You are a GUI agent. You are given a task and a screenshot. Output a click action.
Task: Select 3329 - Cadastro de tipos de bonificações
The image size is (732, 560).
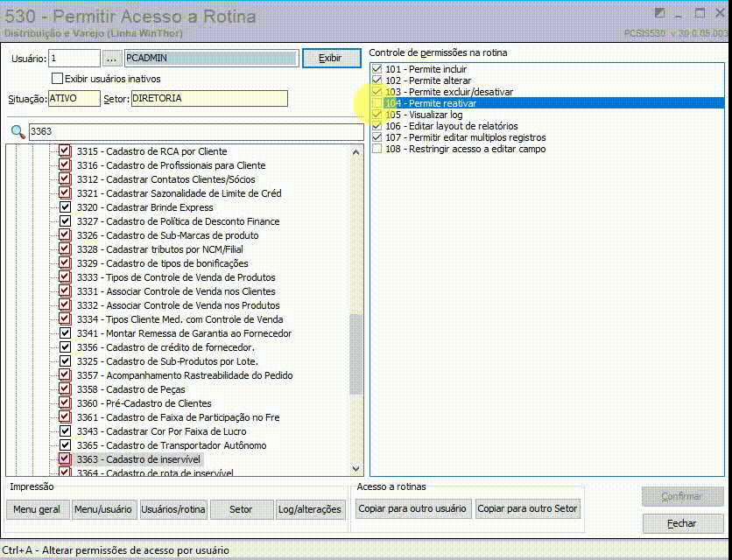(x=163, y=263)
